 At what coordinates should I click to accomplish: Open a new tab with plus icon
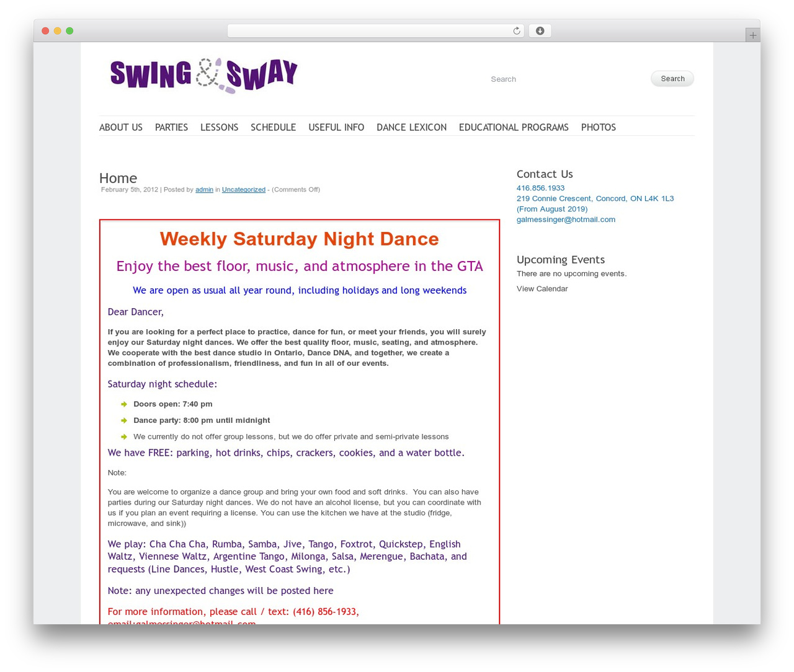coord(752,35)
